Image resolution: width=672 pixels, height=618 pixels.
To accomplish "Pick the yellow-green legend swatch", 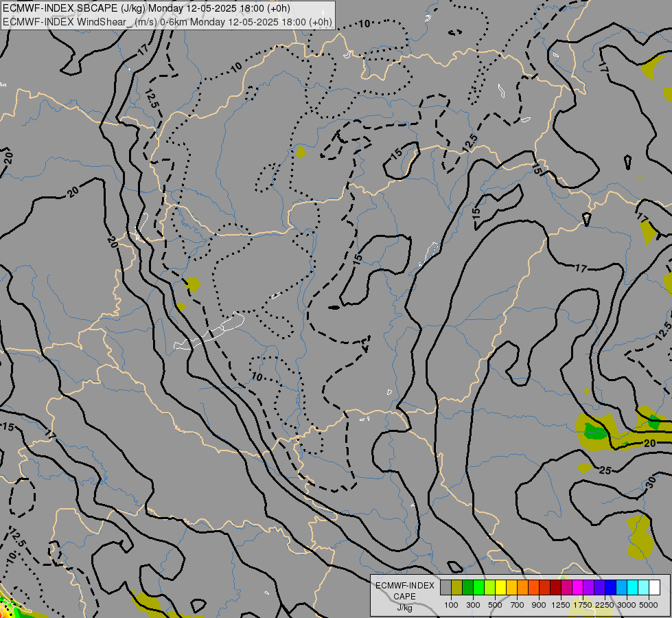I will click(490, 588).
